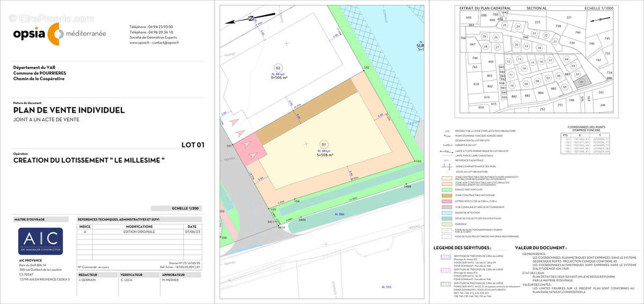Click the highlighted lot 01 in cadastral extract
The height and width of the screenshot is (304, 644).
tap(582, 82)
